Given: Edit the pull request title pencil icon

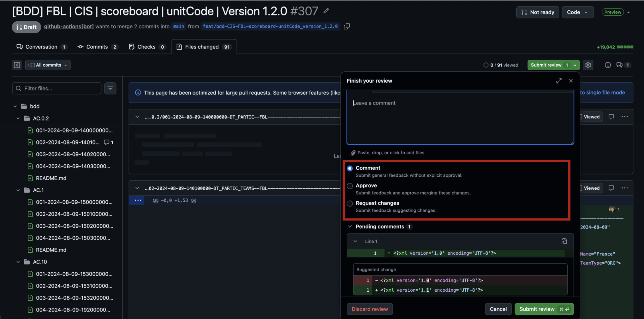Looking at the screenshot, I should pyautogui.click(x=326, y=11).
